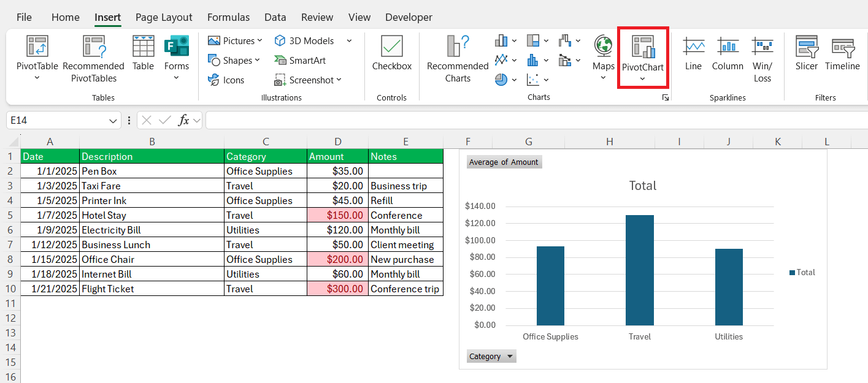
Task: Open the View tab
Action: [359, 17]
